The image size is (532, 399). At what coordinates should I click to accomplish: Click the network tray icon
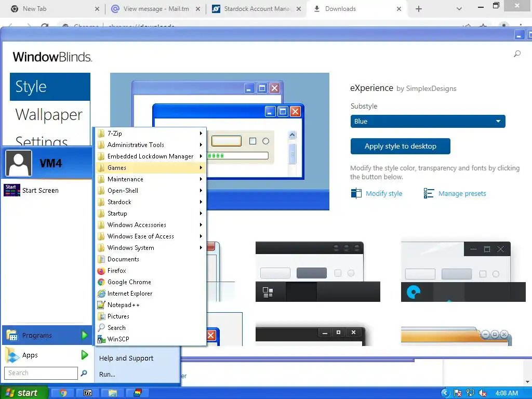470,393
